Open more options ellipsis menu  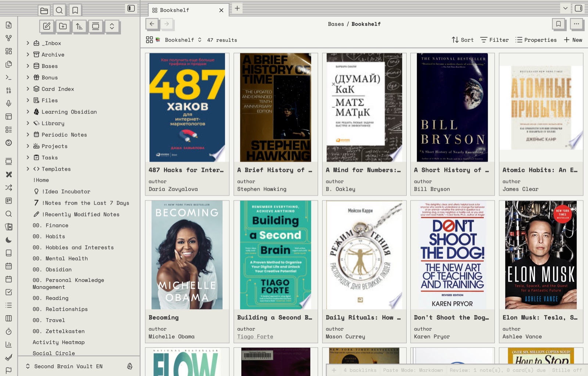coord(576,24)
